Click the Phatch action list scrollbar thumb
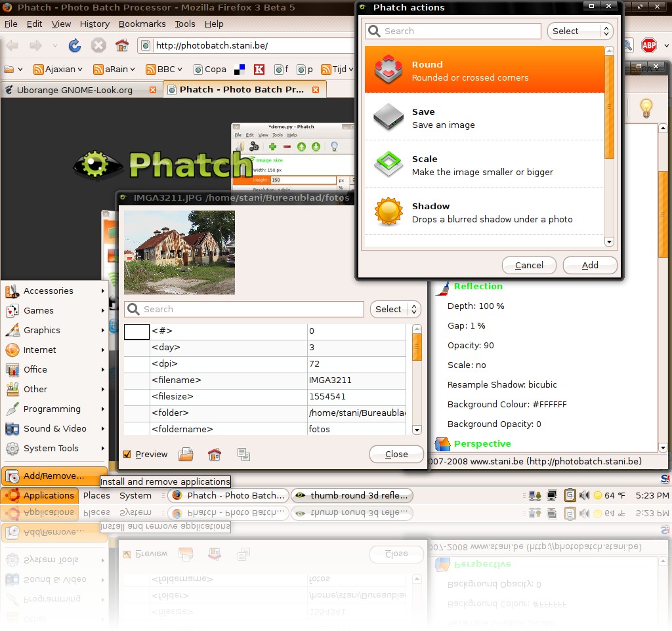The width and height of the screenshot is (672, 631). pos(663,214)
